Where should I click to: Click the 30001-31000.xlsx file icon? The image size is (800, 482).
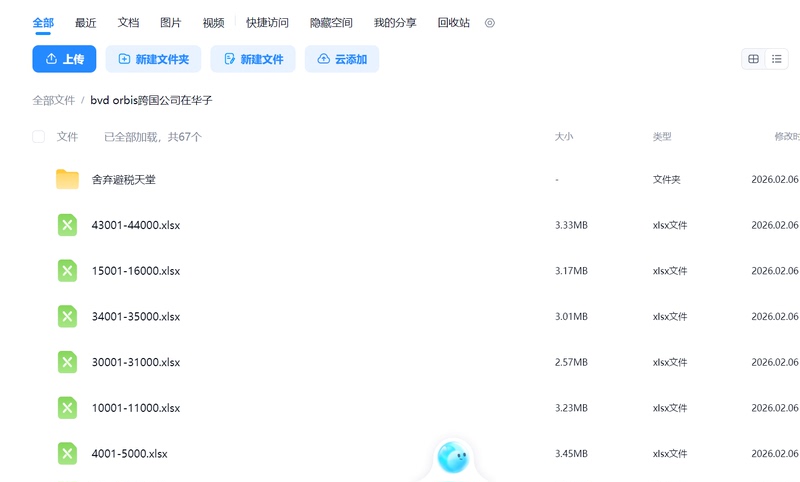67,362
